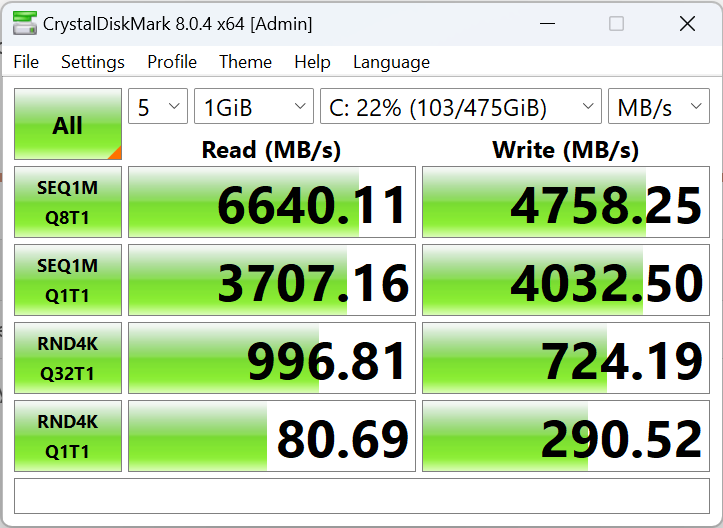Image resolution: width=723 pixels, height=528 pixels.
Task: Select the 996.81 read result
Action: [x=272, y=358]
